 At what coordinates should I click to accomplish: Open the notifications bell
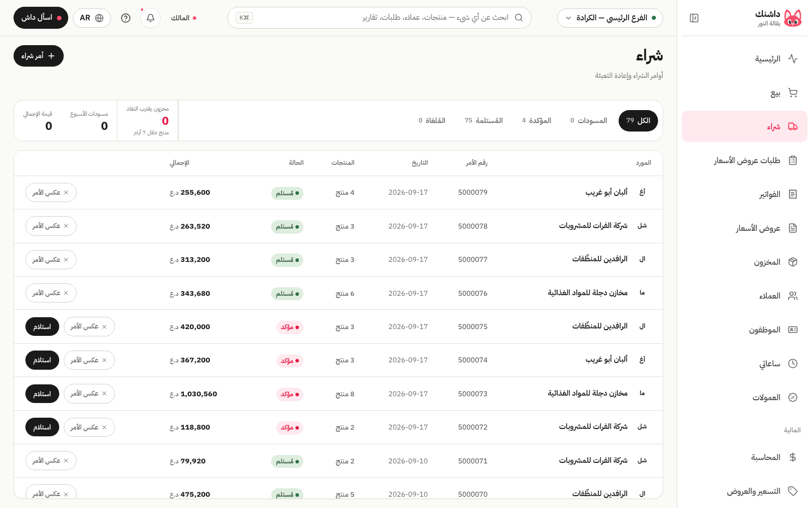click(x=151, y=18)
